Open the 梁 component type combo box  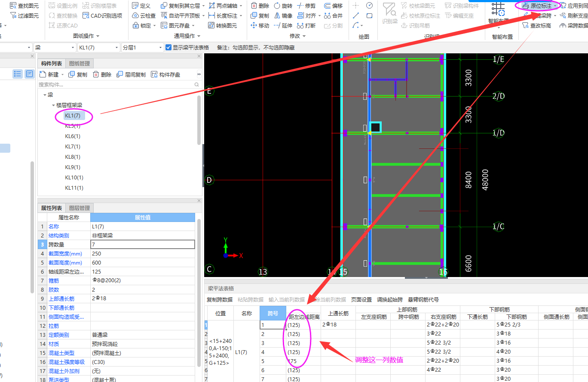pyautogui.click(x=54, y=47)
